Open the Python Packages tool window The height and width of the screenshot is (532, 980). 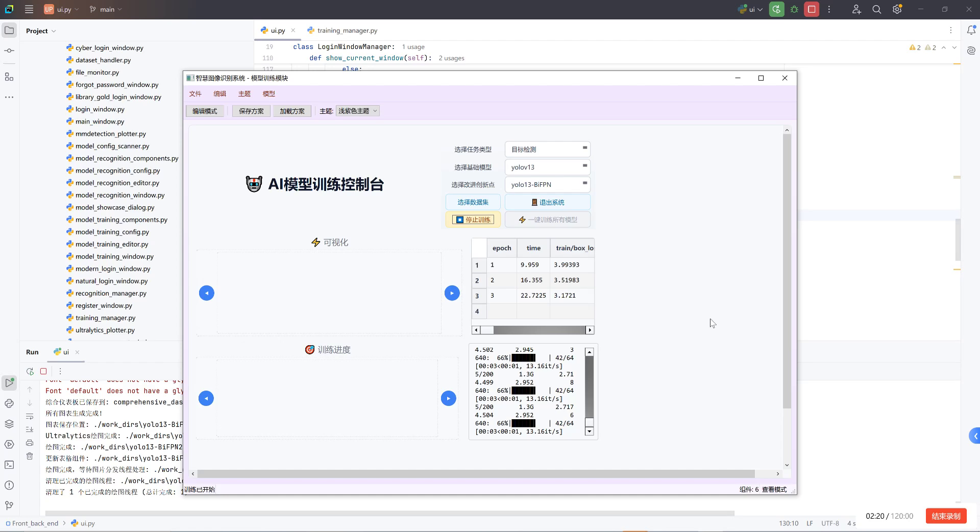tap(9, 423)
